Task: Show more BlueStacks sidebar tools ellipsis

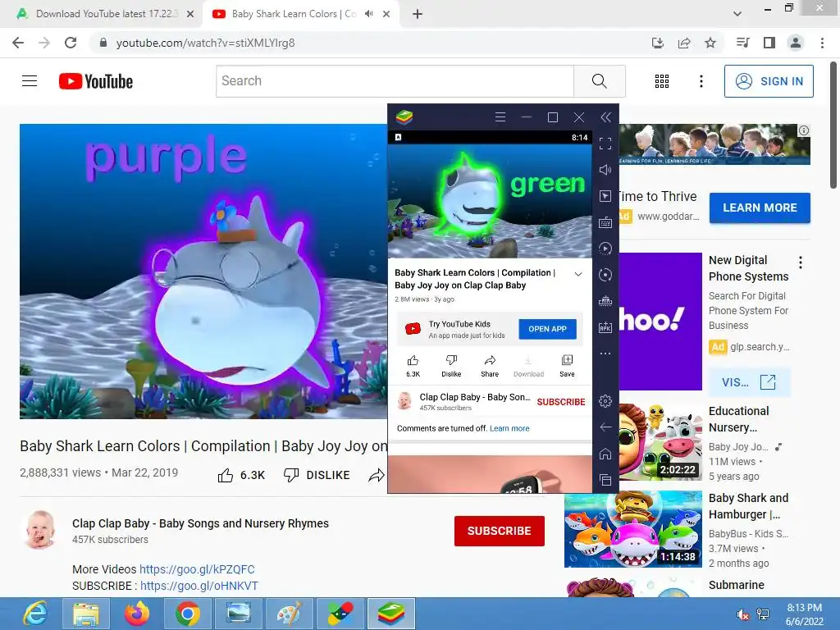Action: click(x=605, y=354)
